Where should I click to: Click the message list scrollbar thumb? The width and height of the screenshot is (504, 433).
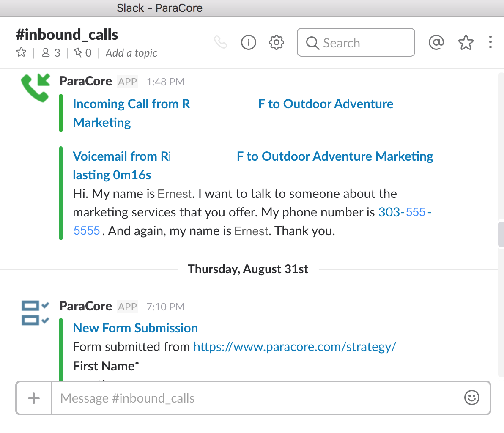pos(501,234)
